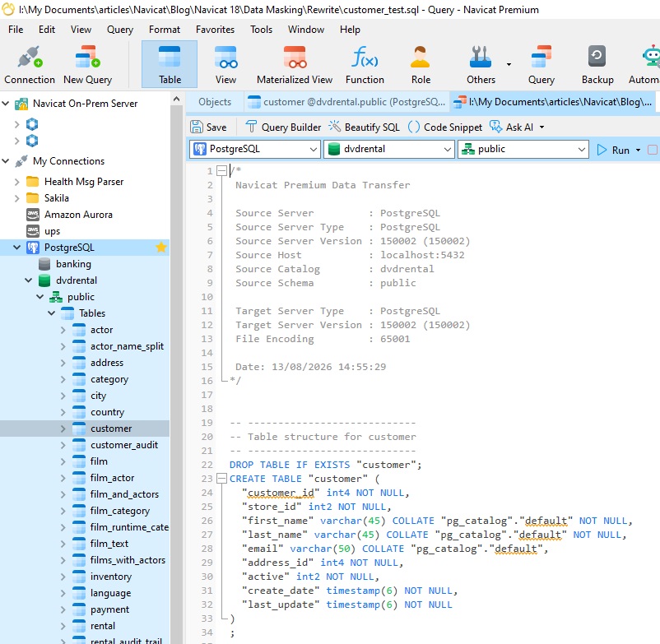Click the customer table in tree
This screenshot has height=644, width=660.
[x=111, y=429]
